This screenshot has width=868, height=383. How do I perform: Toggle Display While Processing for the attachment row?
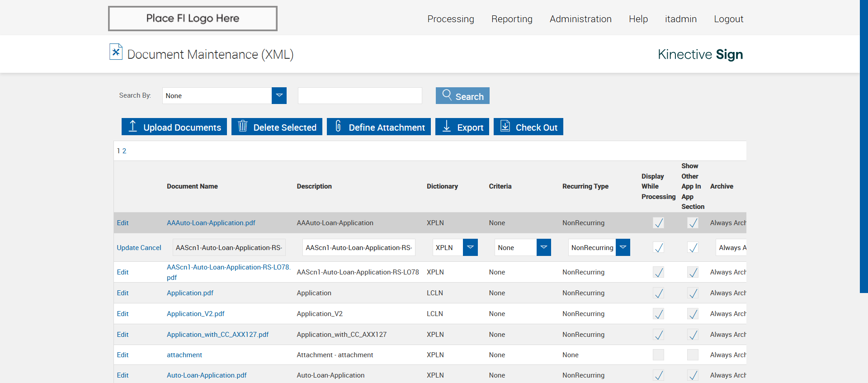(658, 355)
